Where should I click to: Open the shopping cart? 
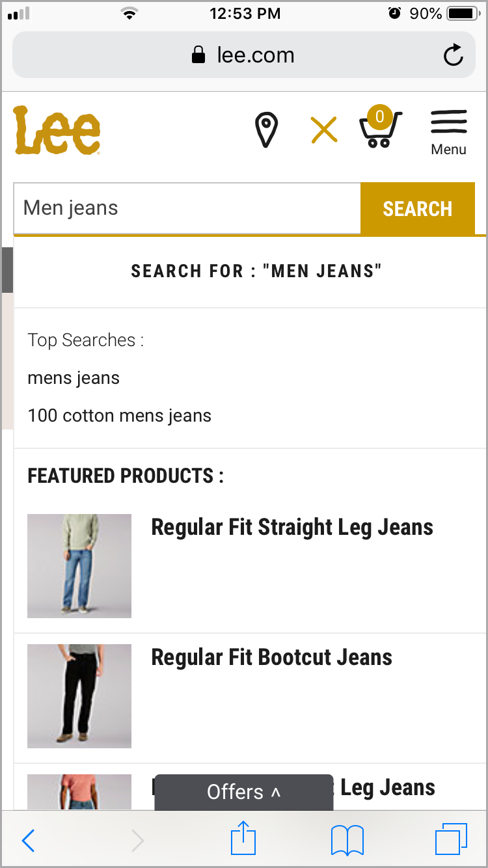380,128
